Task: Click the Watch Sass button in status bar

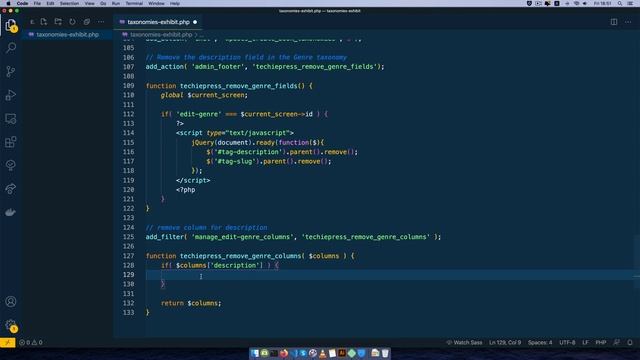Action: point(464,342)
